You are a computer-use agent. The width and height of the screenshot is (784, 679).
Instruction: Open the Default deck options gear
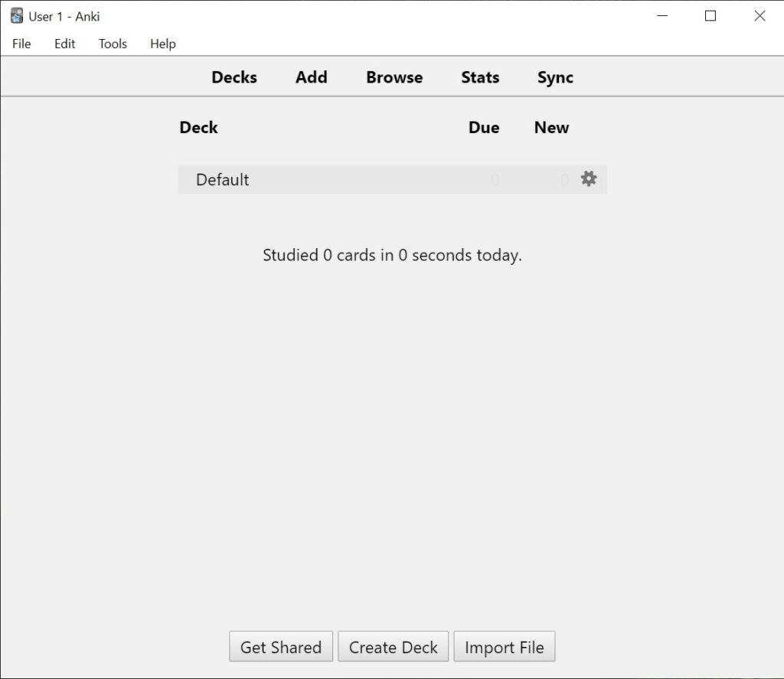pyautogui.click(x=589, y=179)
